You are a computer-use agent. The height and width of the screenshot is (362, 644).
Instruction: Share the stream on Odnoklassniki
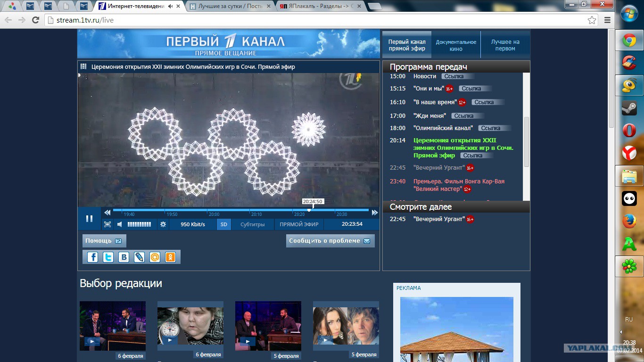pyautogui.click(x=170, y=257)
